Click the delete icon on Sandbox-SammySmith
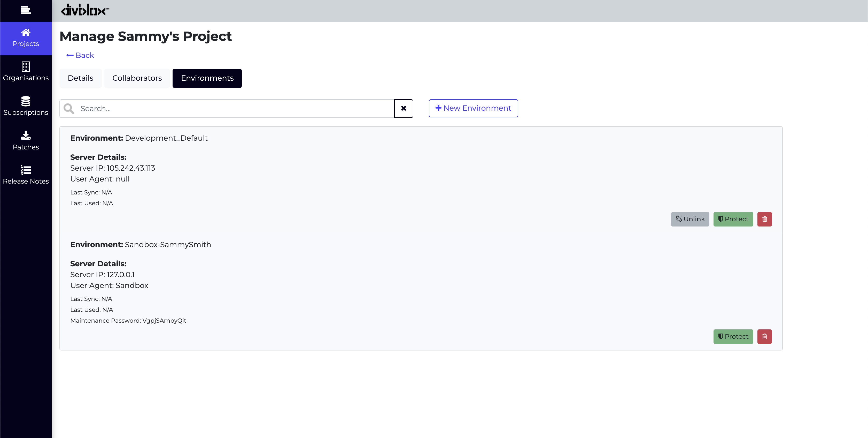This screenshot has height=438, width=868. coord(765,336)
